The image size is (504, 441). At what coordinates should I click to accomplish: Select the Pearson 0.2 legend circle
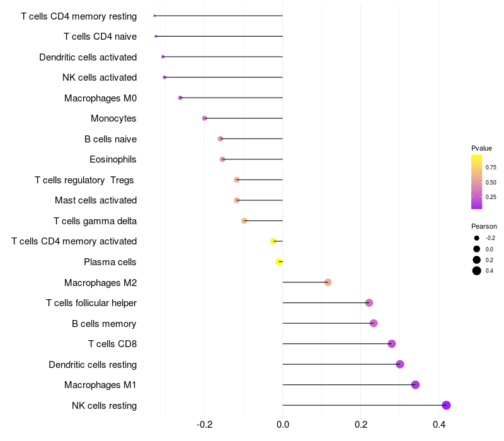point(477,260)
